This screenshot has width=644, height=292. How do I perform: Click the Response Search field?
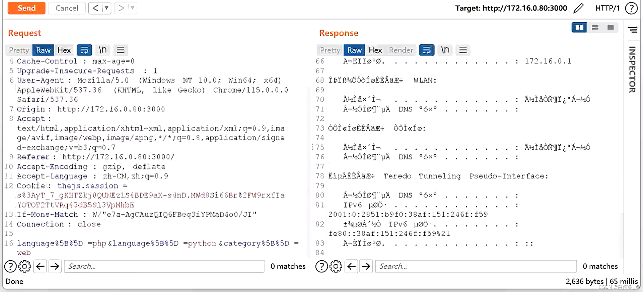coord(475,266)
